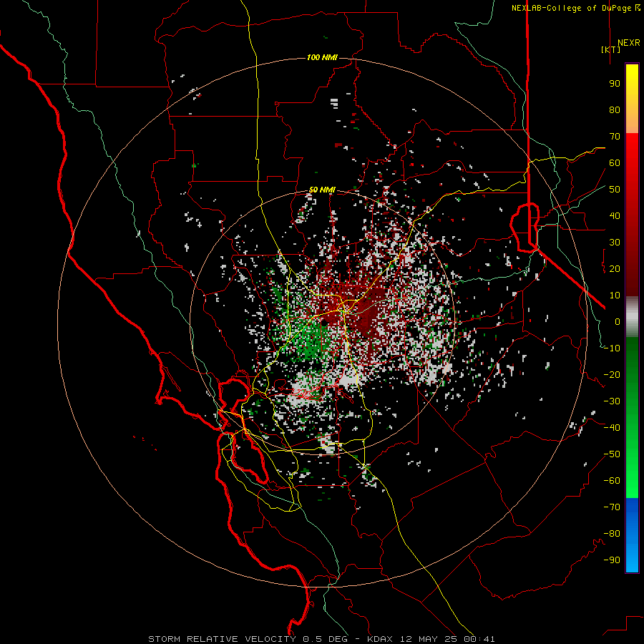This screenshot has width=644, height=644.
Task: Click the gray zero-velocity segment of the color bar
Action: pos(632,317)
